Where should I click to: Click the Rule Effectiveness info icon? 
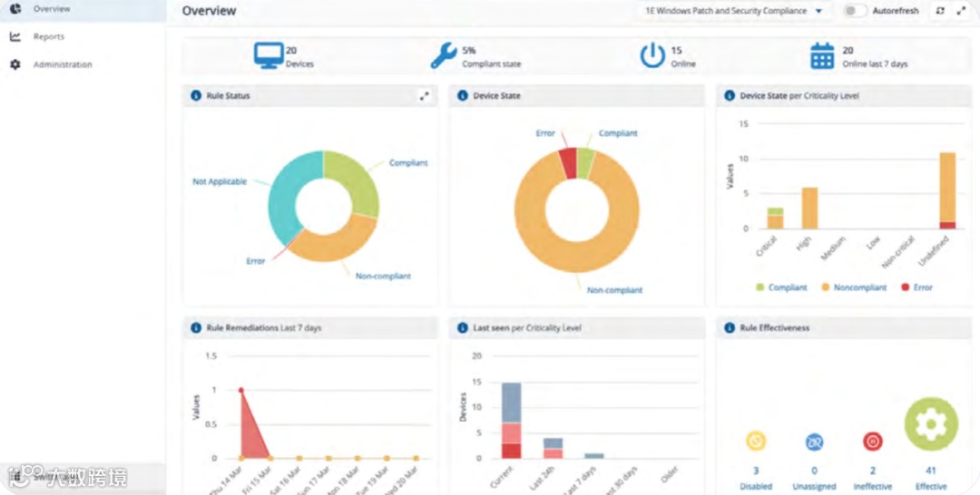[x=730, y=327]
